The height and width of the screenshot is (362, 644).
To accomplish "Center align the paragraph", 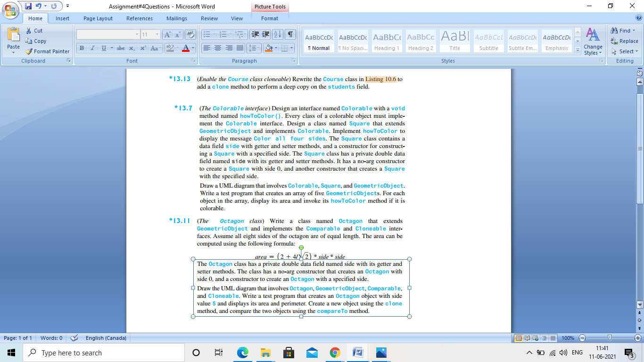I will [217, 48].
